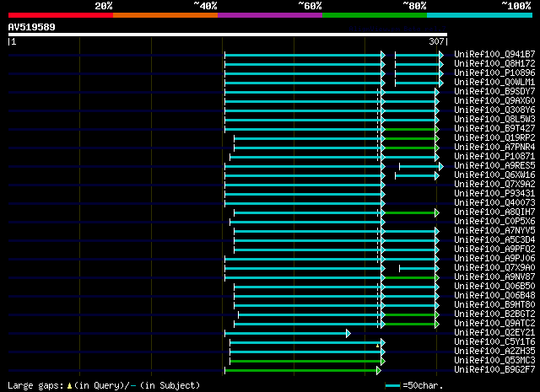The image size is (540, 392).
Task: Select the UniRef100_A7NYV5 label
Action: pyautogui.click(x=494, y=231)
